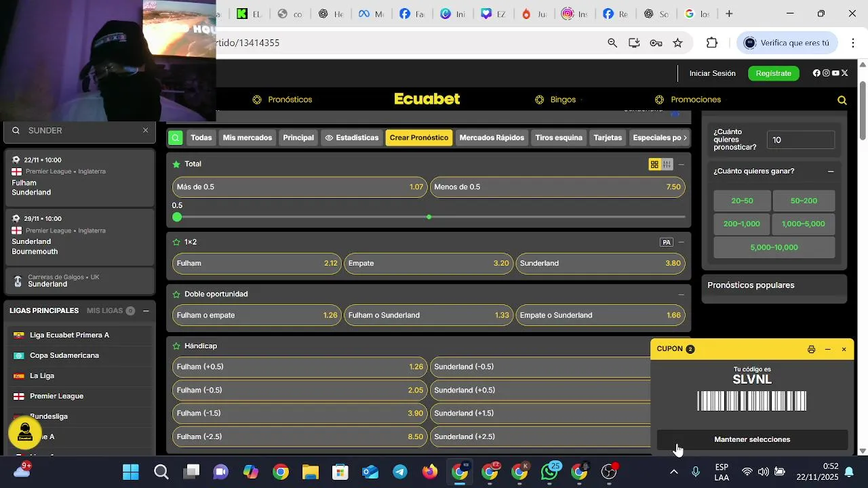This screenshot has width=868, height=488.
Task: Favorite the 1×2 market star
Action: (176, 242)
